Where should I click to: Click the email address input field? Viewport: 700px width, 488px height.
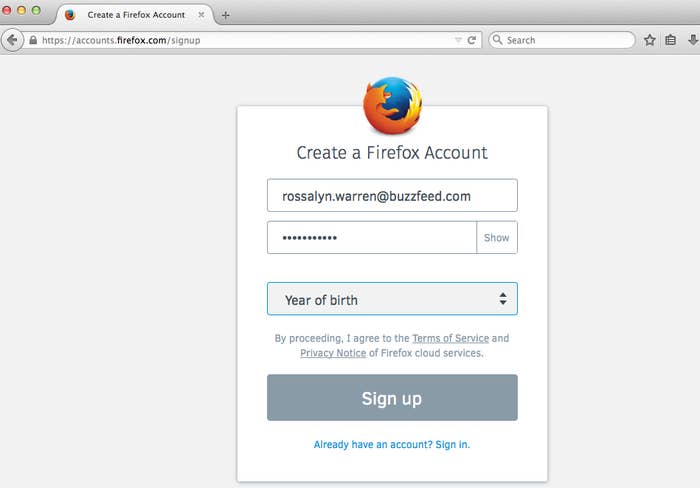coord(392,196)
